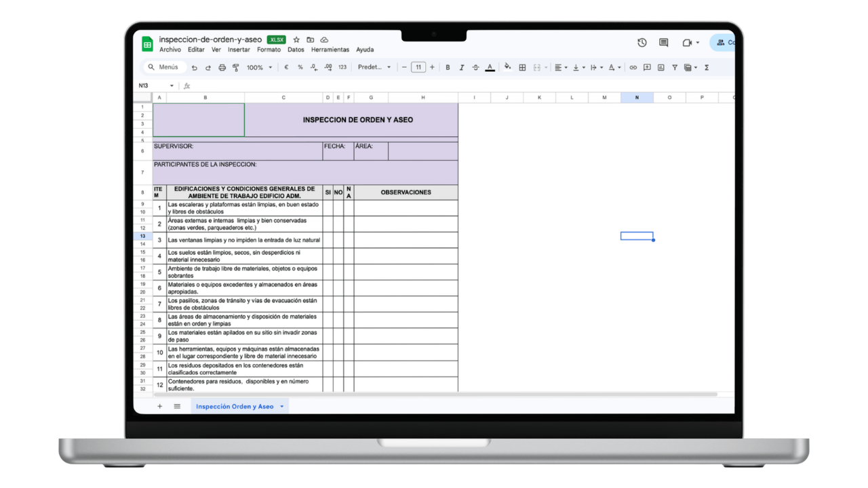Select the paint format tool

pos(235,67)
